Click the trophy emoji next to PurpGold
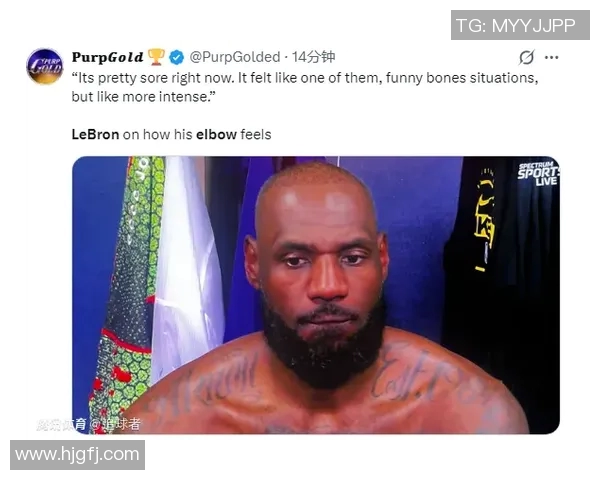600x480 pixels. [x=156, y=57]
